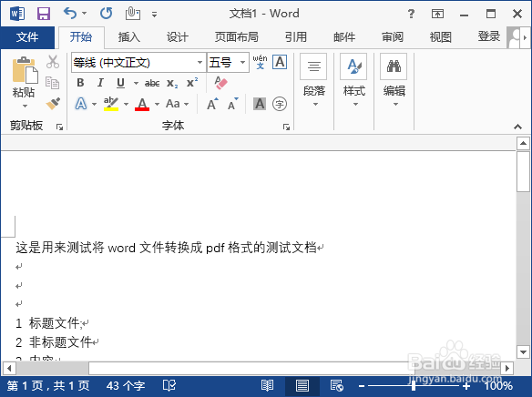Open the Word application icon menu
Viewport: 532px width, 397px height.
tap(17, 14)
